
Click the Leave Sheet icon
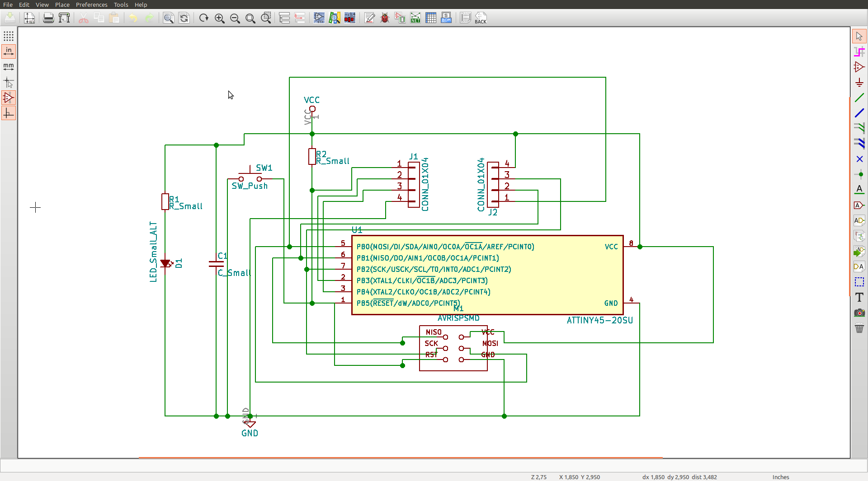[300, 18]
